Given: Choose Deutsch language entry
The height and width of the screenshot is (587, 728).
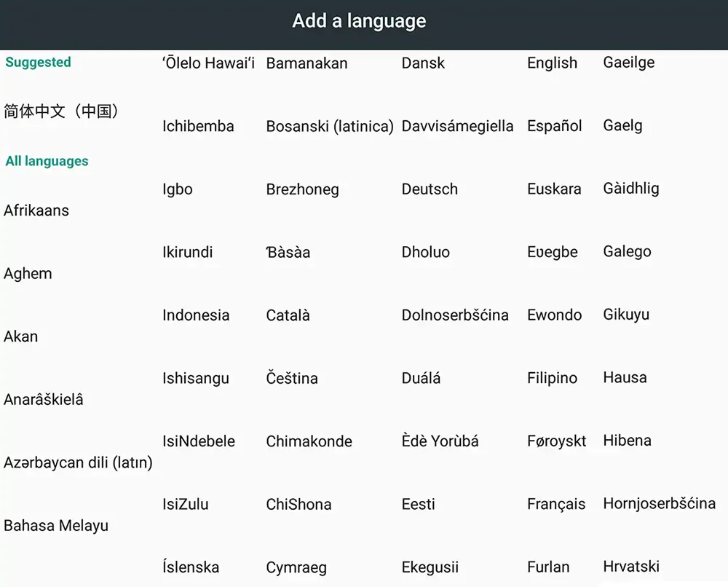Looking at the screenshot, I should click(x=430, y=189).
